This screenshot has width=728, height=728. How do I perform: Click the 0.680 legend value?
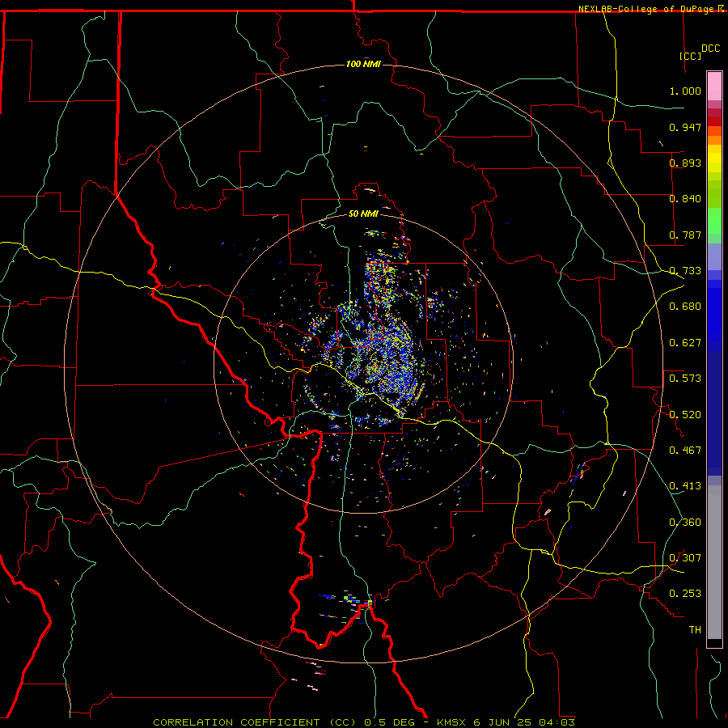685,307
